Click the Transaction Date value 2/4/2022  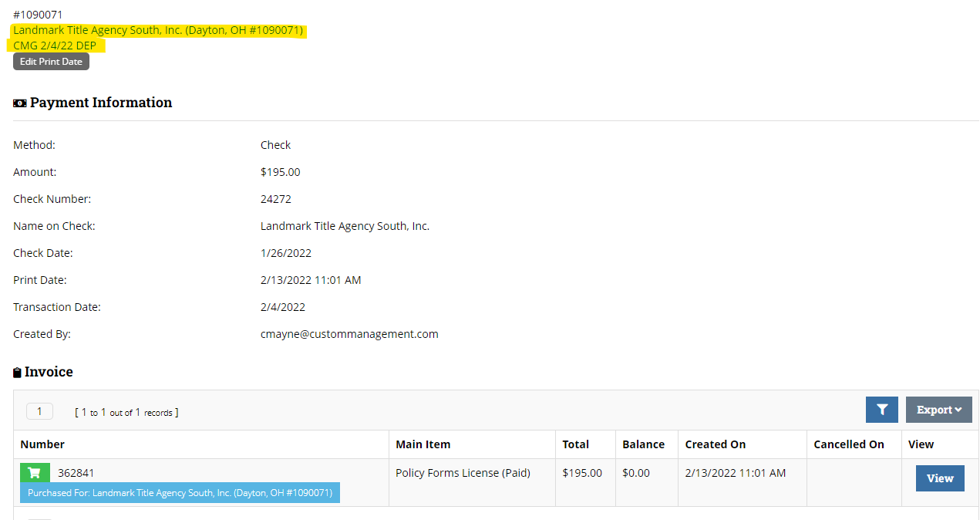(x=283, y=307)
